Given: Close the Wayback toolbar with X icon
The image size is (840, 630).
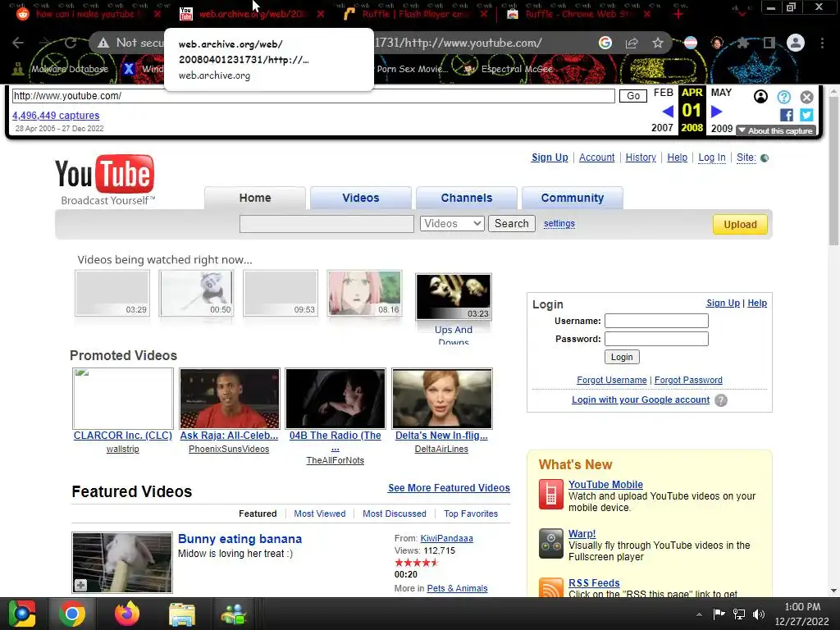Looking at the screenshot, I should tap(807, 97).
